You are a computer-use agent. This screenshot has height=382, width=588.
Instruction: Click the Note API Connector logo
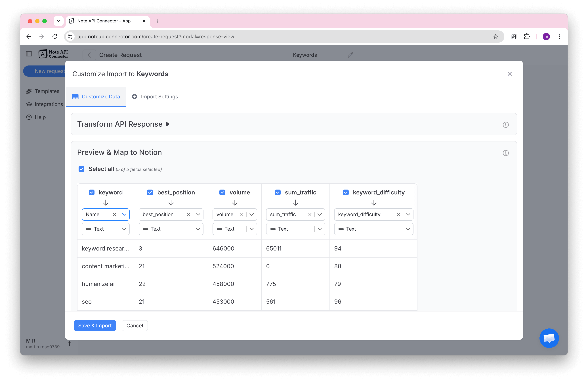(53, 54)
